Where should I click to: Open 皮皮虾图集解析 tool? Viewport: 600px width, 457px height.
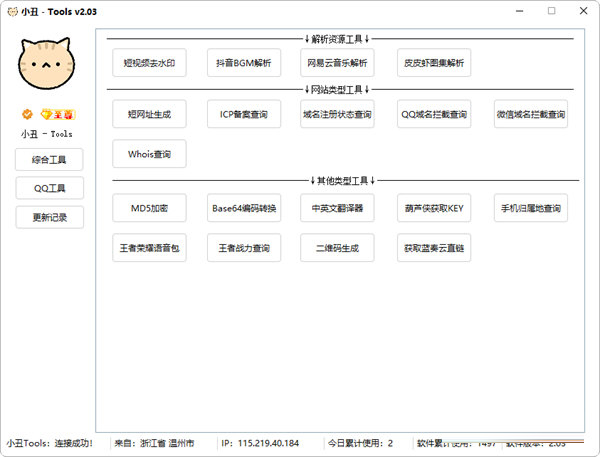click(x=434, y=63)
